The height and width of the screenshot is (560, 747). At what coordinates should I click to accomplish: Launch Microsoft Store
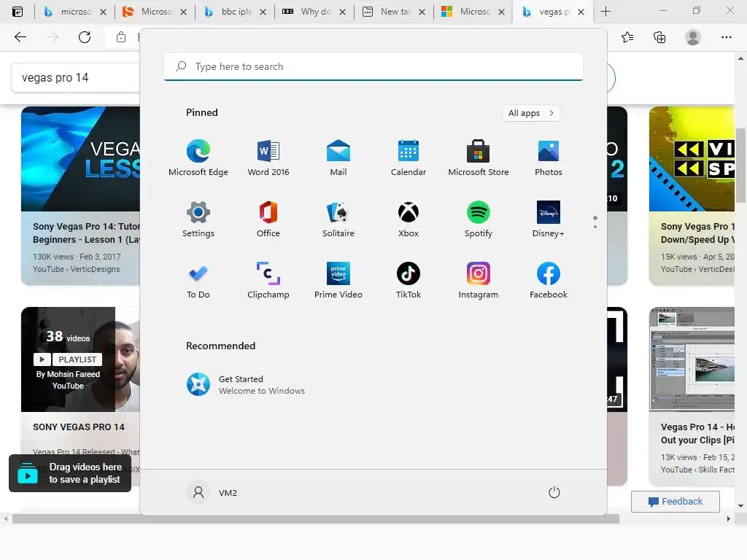tap(479, 157)
